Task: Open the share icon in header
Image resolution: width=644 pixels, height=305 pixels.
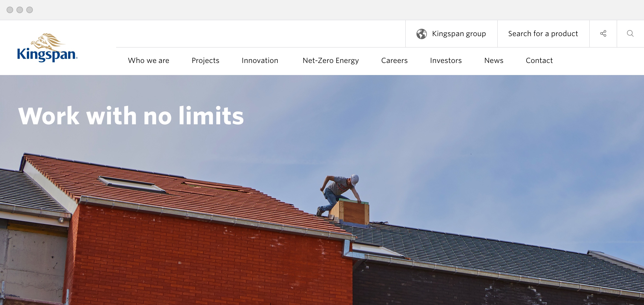Action: click(x=603, y=34)
